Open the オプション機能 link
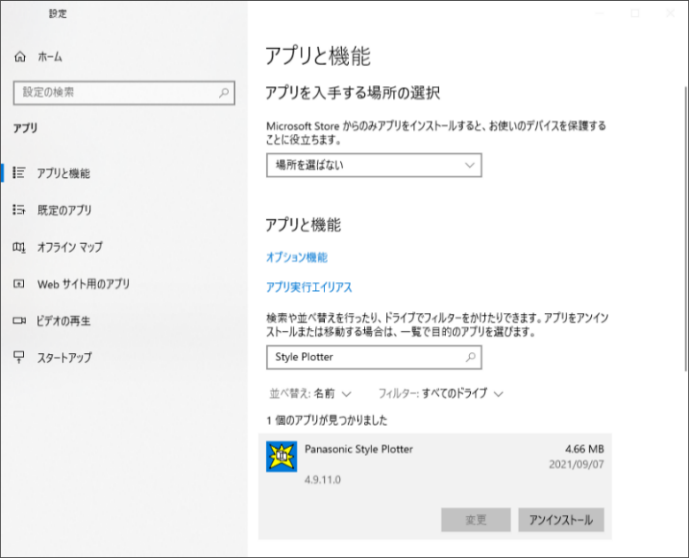 click(297, 257)
